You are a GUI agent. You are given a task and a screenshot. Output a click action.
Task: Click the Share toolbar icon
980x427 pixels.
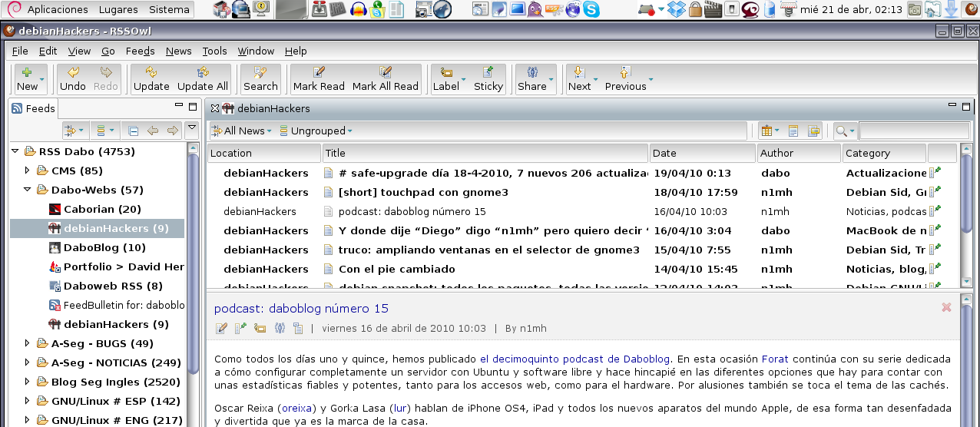click(532, 78)
